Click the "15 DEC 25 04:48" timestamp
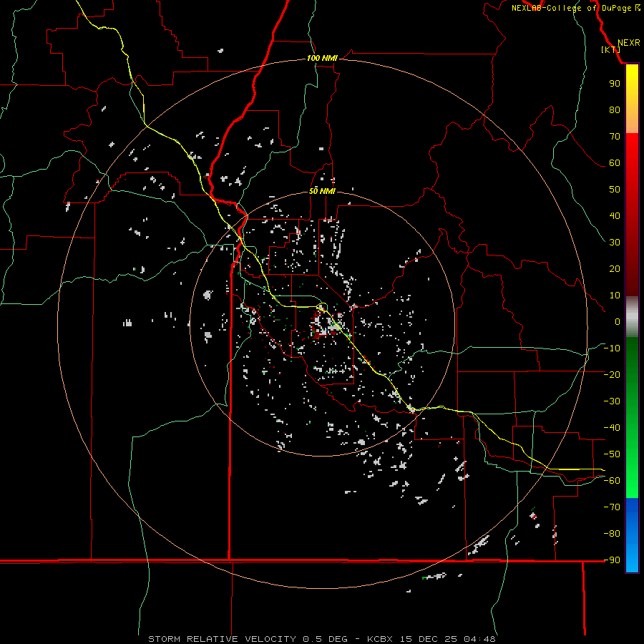Image resolution: width=644 pixels, height=644 pixels. coord(447,639)
